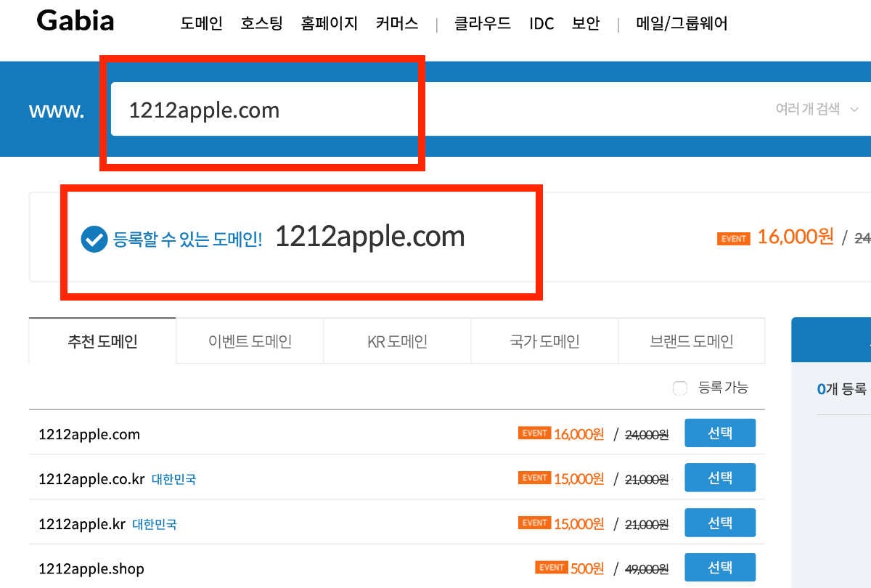Select 선택 button for 1212apple.com
The width and height of the screenshot is (871, 588).
(720, 433)
